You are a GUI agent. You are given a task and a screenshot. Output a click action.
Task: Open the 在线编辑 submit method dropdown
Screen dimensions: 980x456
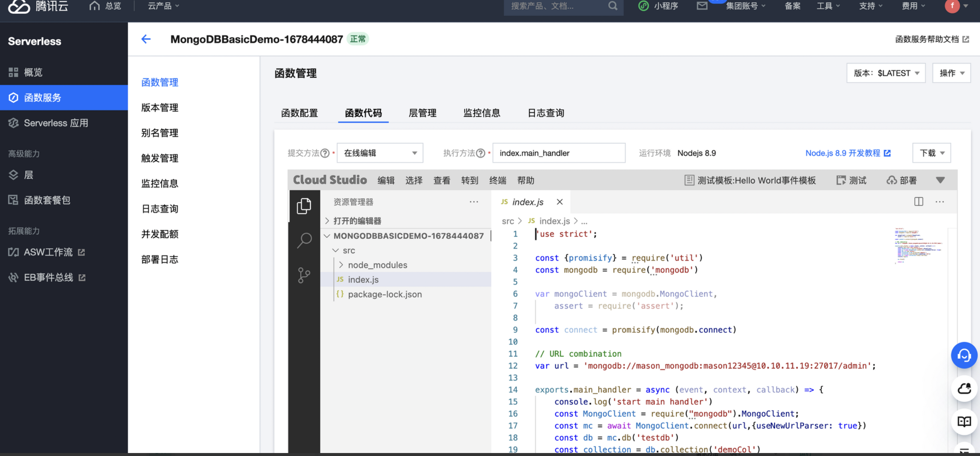(380, 153)
